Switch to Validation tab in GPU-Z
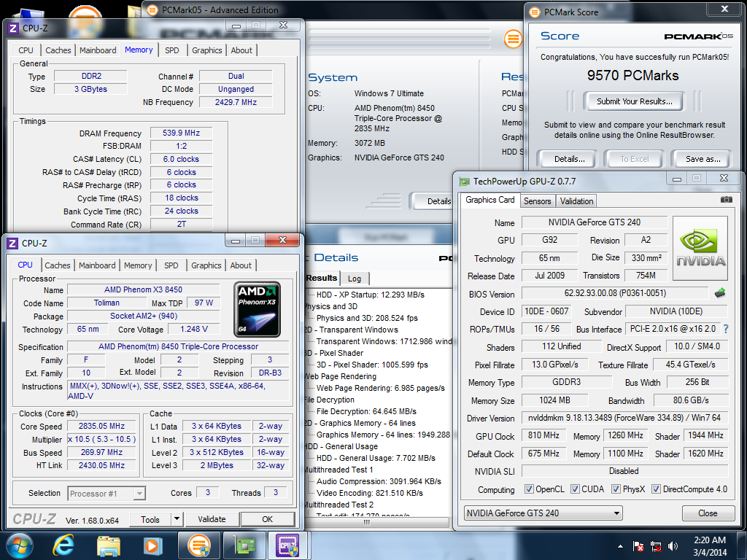This screenshot has height=560, width=747. pyautogui.click(x=576, y=201)
